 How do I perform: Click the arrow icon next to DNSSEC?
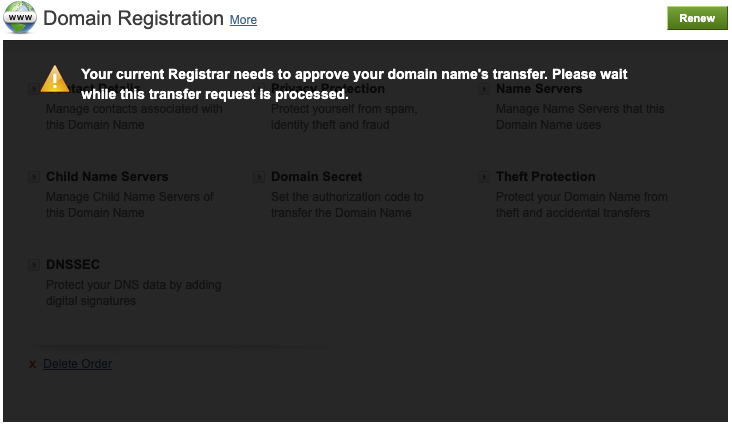(x=35, y=265)
